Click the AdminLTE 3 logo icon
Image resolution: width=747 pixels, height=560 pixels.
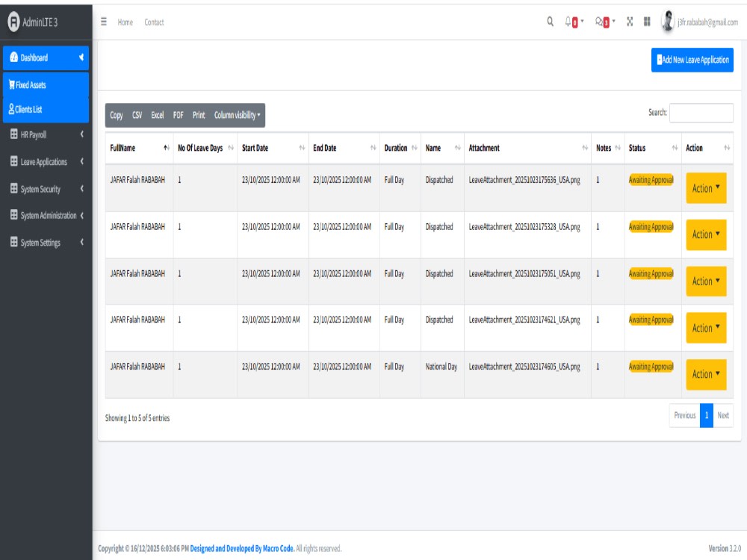13,22
